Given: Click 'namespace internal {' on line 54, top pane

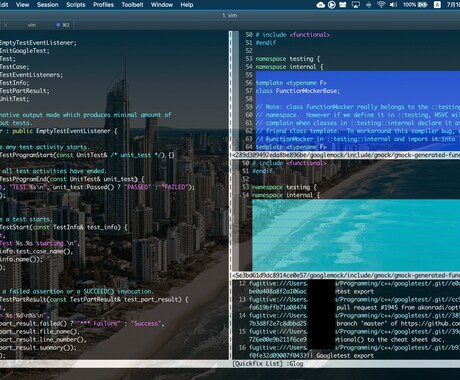Looking at the screenshot, I should pyautogui.click(x=289, y=67).
